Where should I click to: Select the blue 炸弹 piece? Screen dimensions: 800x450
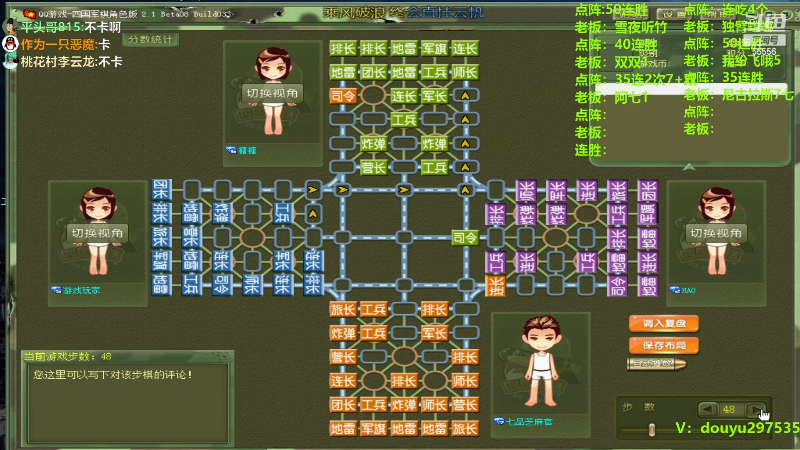(222, 213)
